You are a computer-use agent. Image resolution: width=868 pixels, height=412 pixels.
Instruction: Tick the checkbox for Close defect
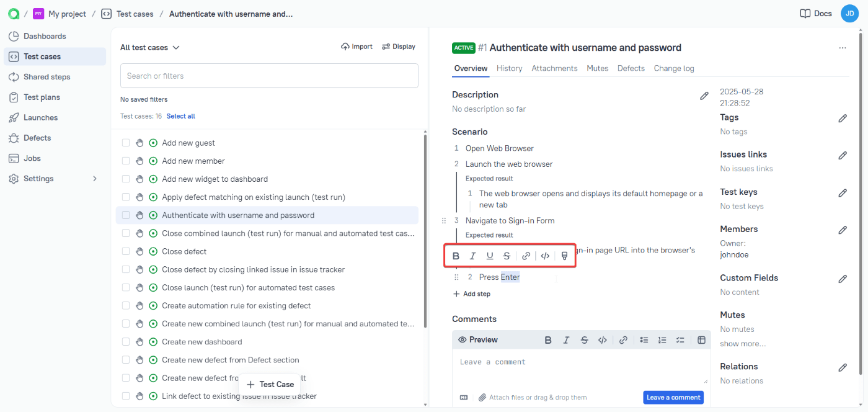126,251
